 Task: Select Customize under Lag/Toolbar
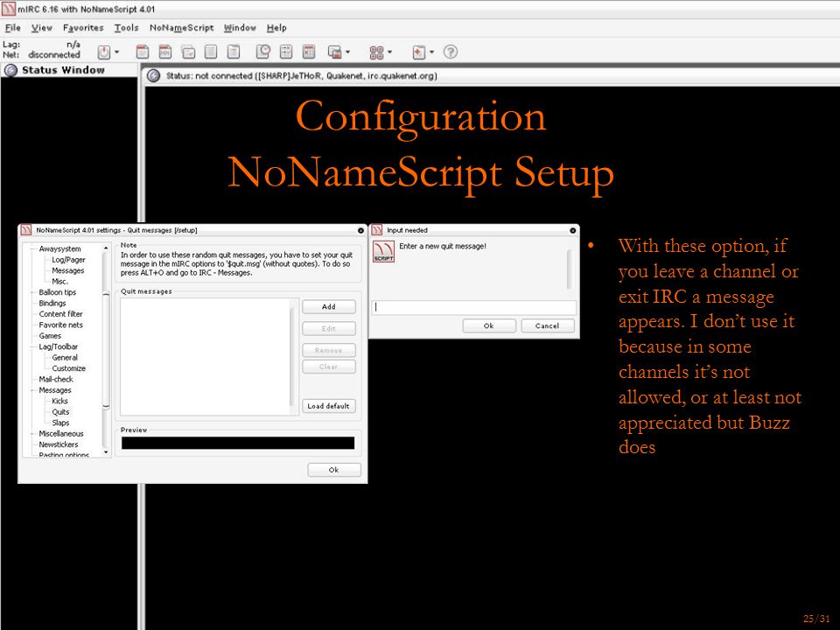68,368
